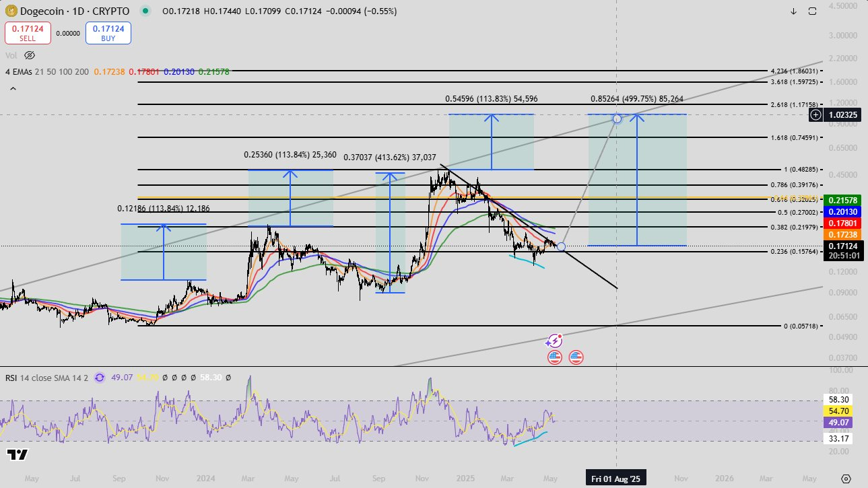Image resolution: width=868 pixels, height=488 pixels.
Task: Click the down arrow icon at top right
Action: point(794,11)
